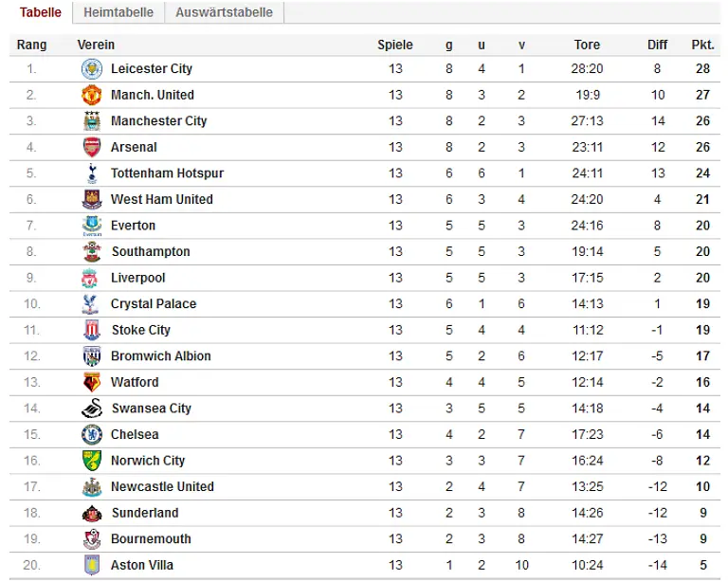Click the Watford club crest
This screenshot has height=582, width=728.
pyautogui.click(x=92, y=382)
